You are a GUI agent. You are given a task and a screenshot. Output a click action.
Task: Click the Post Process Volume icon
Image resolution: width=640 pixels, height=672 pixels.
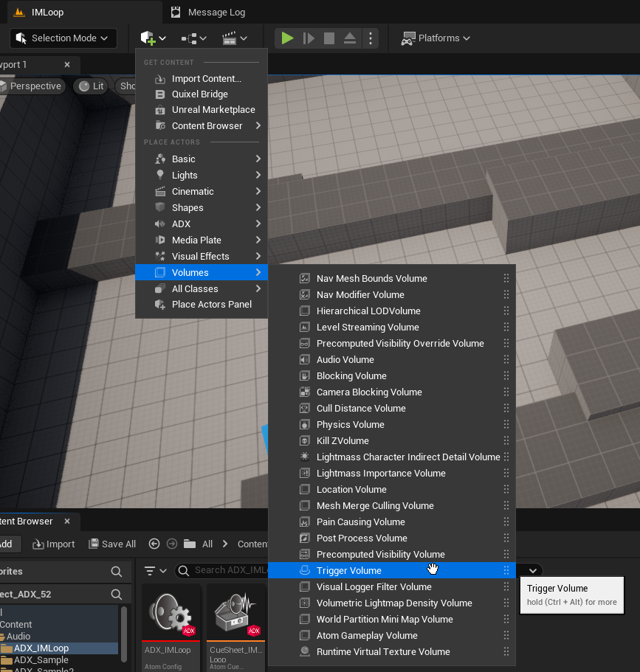click(305, 538)
